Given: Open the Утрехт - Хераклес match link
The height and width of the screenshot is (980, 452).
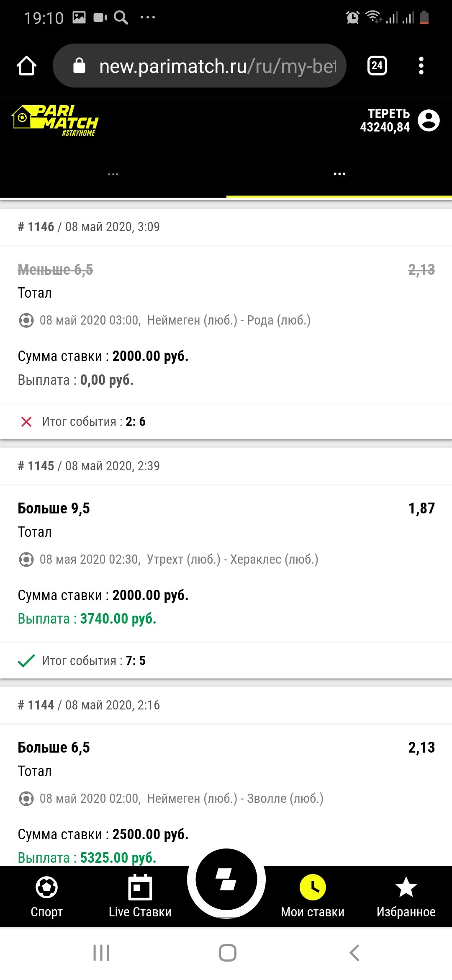Looking at the screenshot, I should [x=232, y=560].
